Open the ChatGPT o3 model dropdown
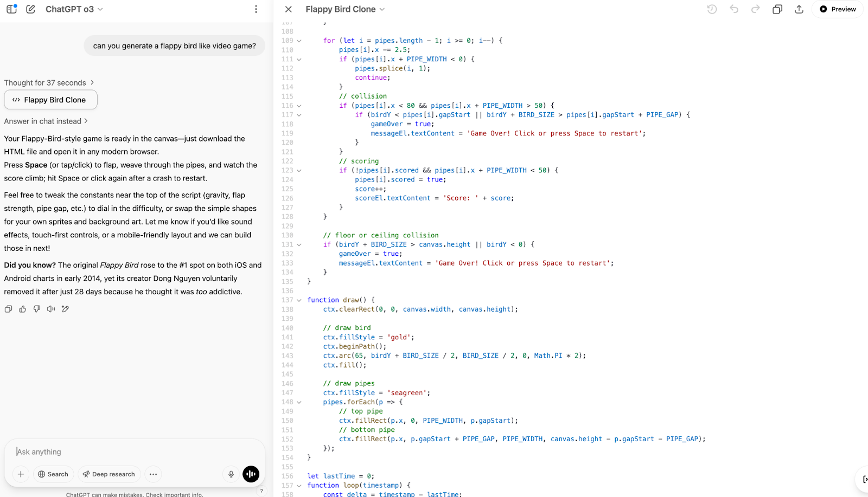Screen dimensions: 868x497 click(74, 9)
